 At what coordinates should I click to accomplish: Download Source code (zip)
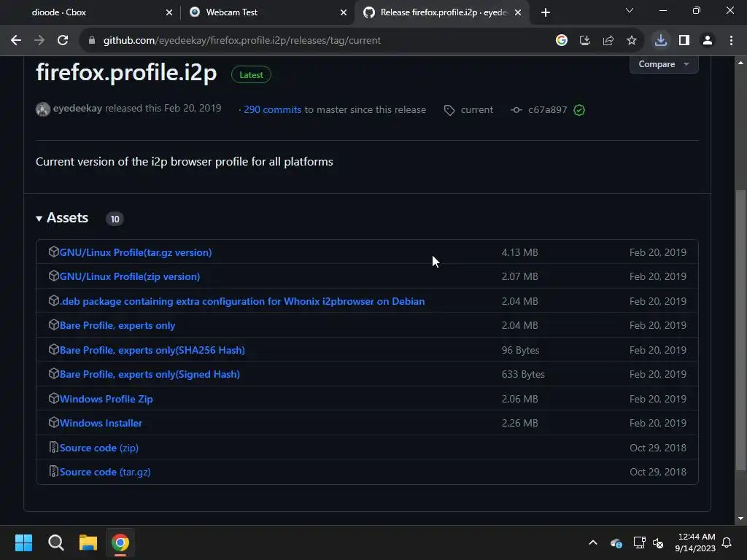(x=99, y=448)
